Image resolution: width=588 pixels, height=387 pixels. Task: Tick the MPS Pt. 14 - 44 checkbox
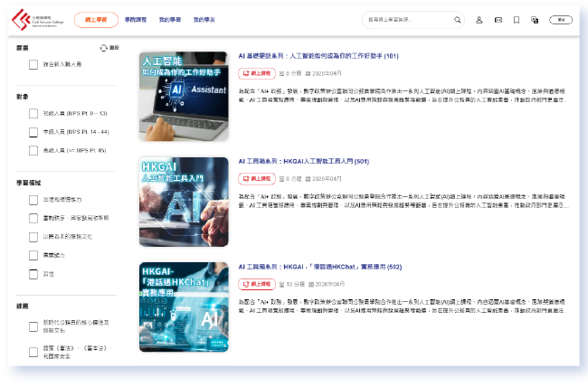click(x=33, y=132)
